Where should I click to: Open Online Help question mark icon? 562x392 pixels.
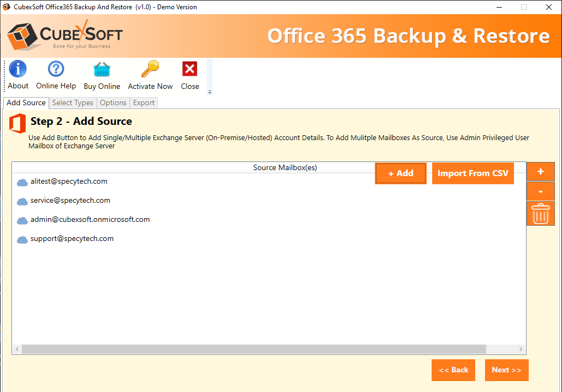point(56,69)
